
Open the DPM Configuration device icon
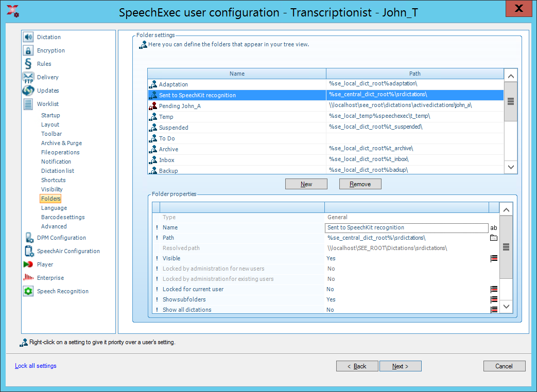click(29, 237)
